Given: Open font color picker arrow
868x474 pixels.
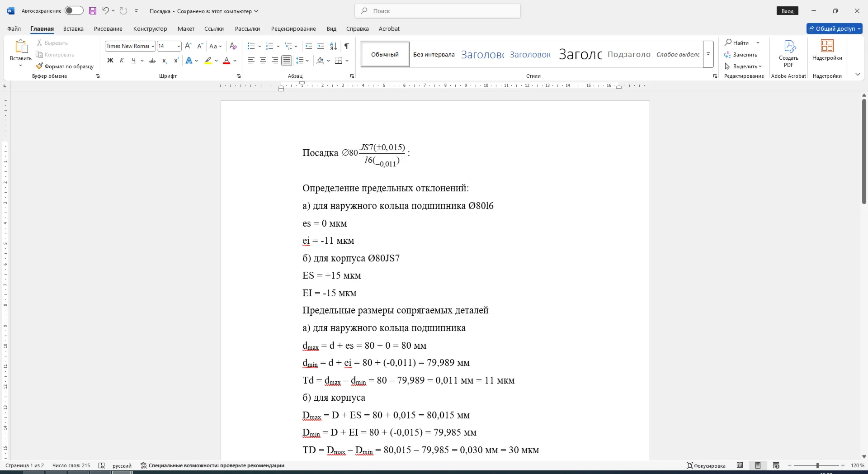Looking at the screenshot, I should coord(235,61).
